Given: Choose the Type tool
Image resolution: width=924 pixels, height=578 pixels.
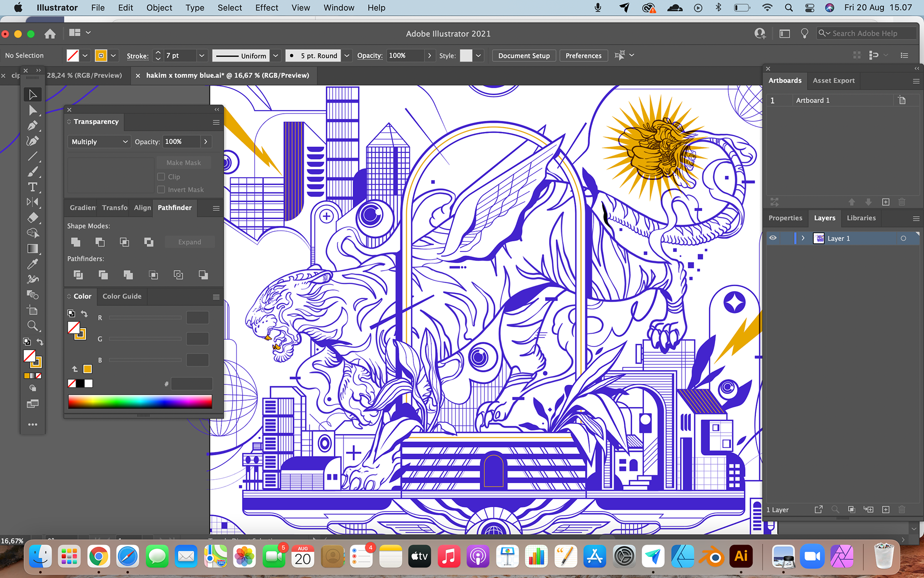Looking at the screenshot, I should click(x=33, y=187).
